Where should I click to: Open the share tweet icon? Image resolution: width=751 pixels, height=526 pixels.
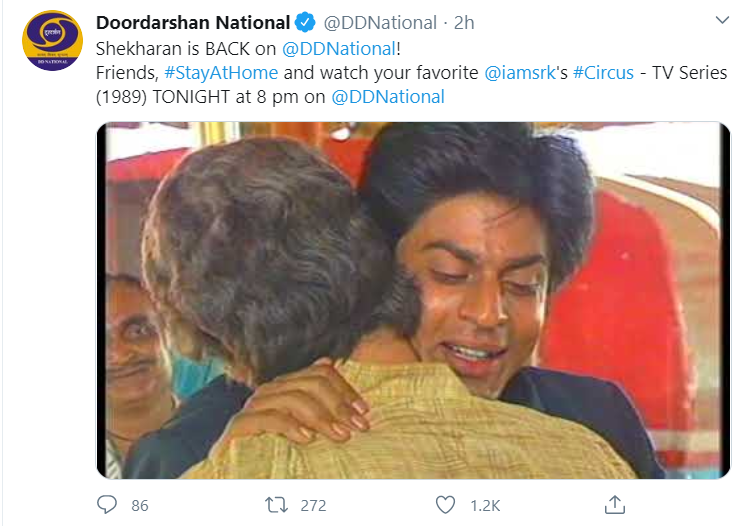pyautogui.click(x=616, y=504)
